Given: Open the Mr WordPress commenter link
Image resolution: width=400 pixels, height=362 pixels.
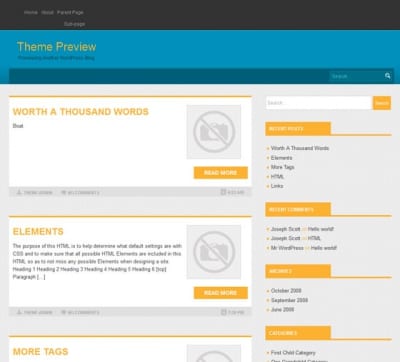Looking at the screenshot, I should [287, 248].
